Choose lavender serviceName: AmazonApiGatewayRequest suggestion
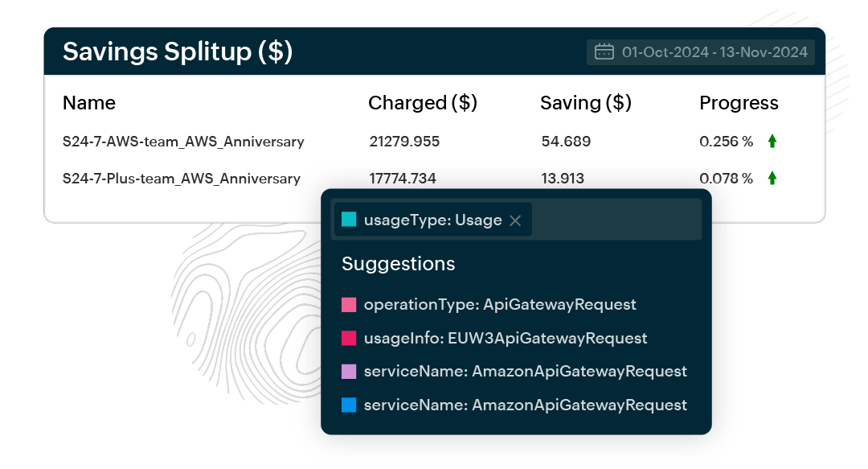 (525, 372)
